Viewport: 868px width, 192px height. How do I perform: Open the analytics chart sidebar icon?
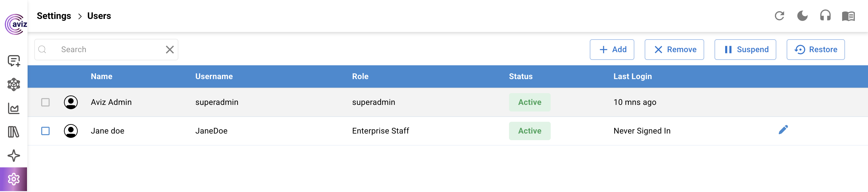click(14, 108)
